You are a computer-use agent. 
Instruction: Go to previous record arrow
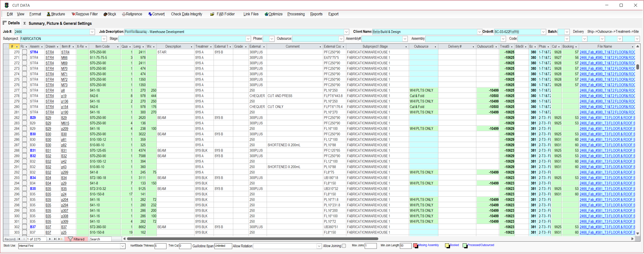pyautogui.click(x=24, y=239)
